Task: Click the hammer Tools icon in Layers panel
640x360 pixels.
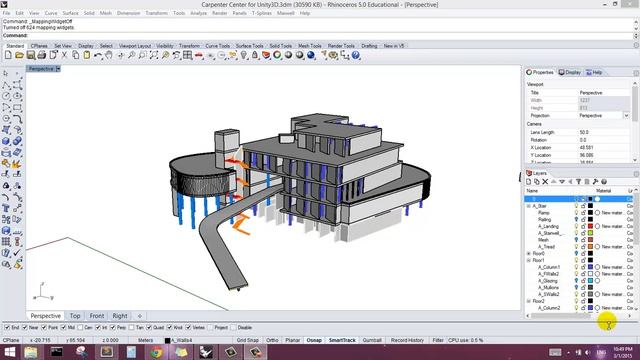Action: point(596,182)
